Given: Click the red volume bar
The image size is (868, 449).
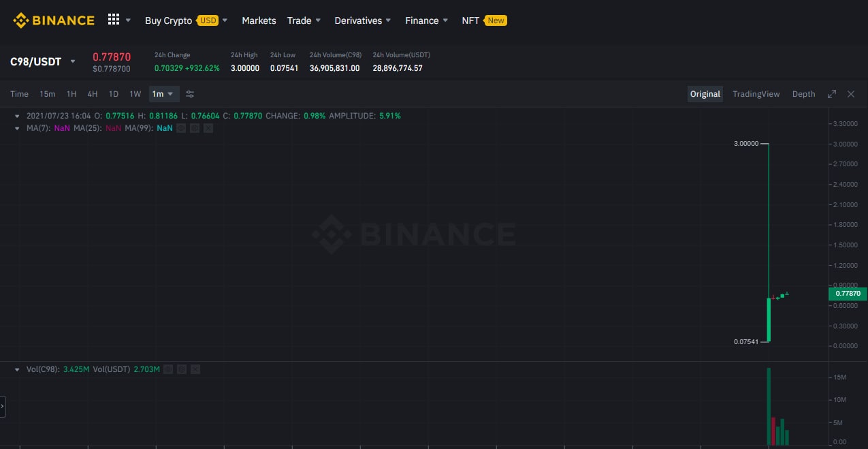Looking at the screenshot, I should 774,431.
